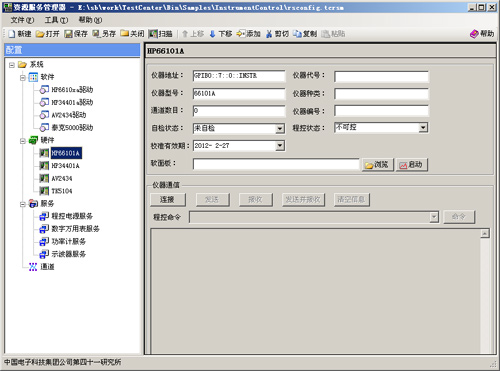Click the 仪器编号 input field
Viewport: 500px width, 371px height.
tap(381, 111)
